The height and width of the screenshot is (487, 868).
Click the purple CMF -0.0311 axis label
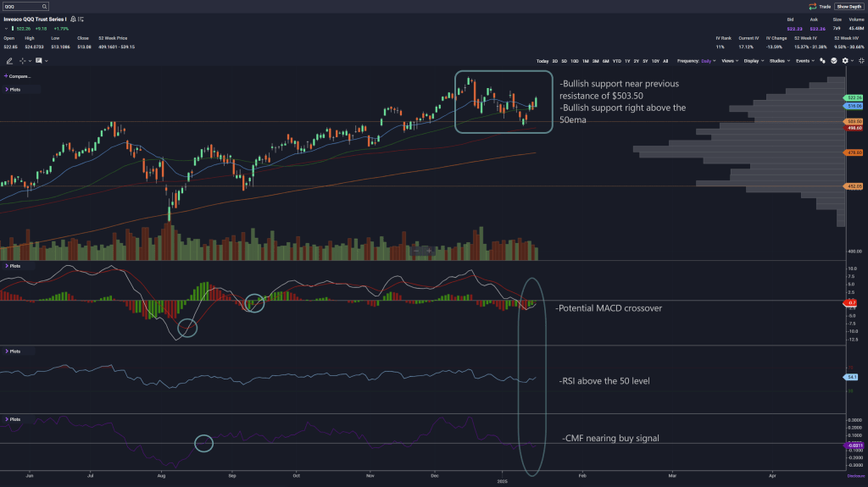coord(854,445)
